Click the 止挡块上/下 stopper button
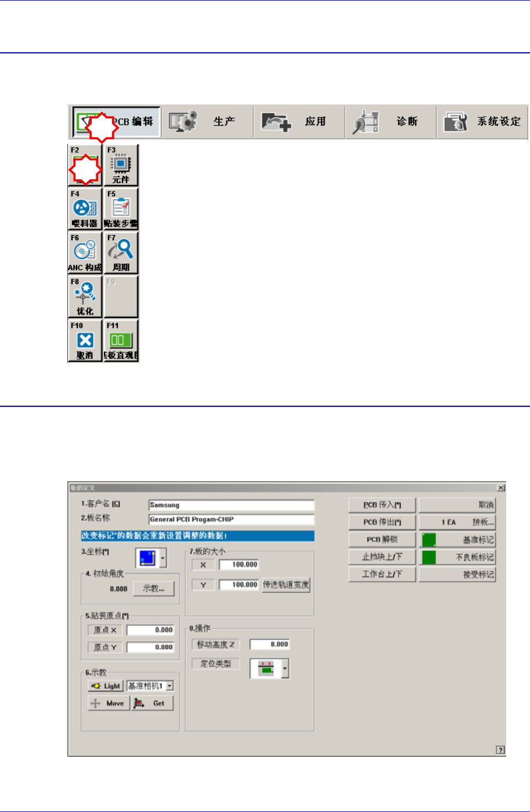 (382, 557)
